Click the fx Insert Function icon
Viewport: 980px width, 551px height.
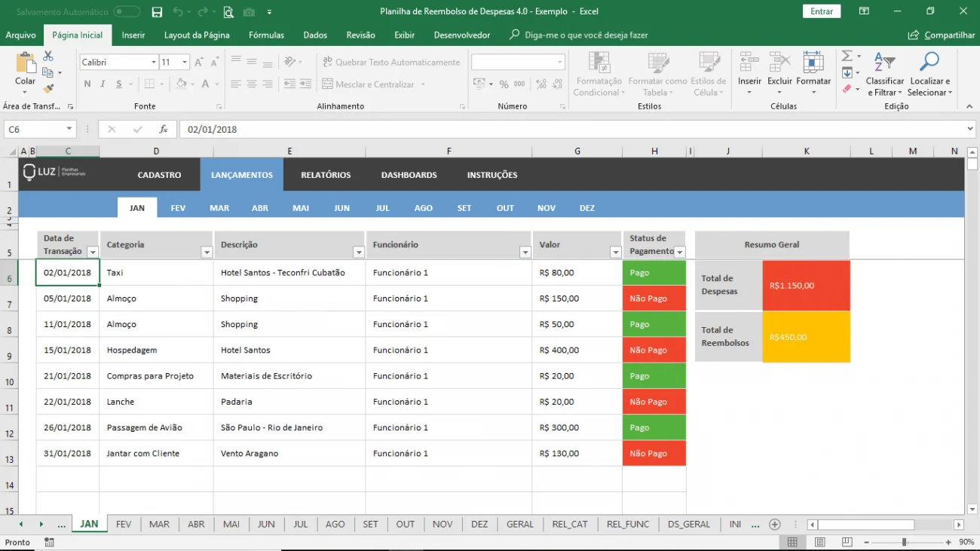163,129
